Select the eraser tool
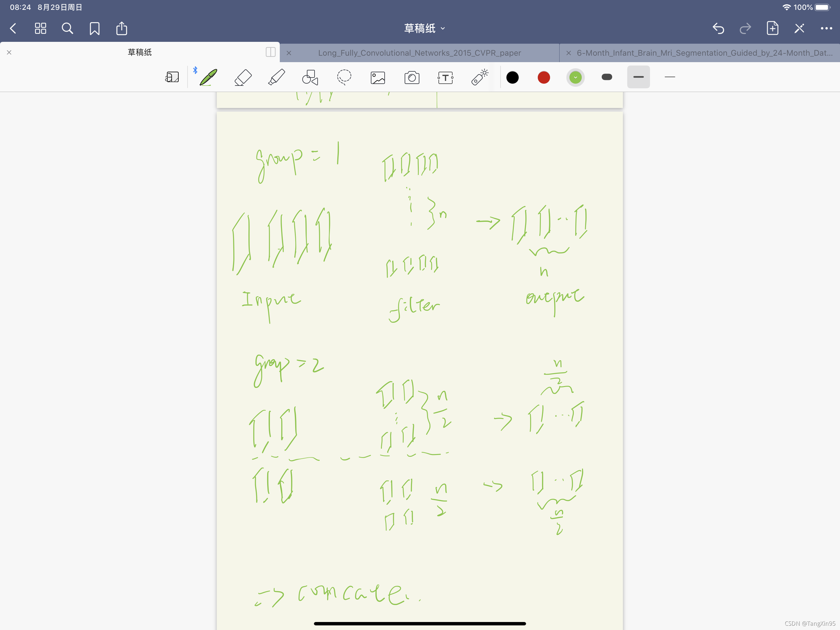Screen dimensions: 840x630 243,77
